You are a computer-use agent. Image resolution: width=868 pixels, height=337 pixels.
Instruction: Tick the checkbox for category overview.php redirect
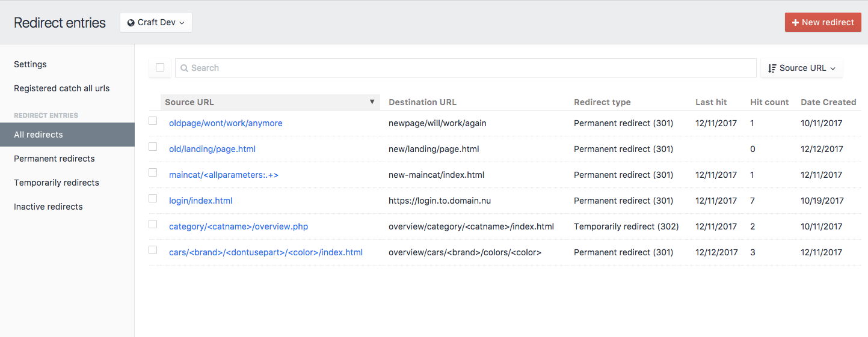[153, 224]
